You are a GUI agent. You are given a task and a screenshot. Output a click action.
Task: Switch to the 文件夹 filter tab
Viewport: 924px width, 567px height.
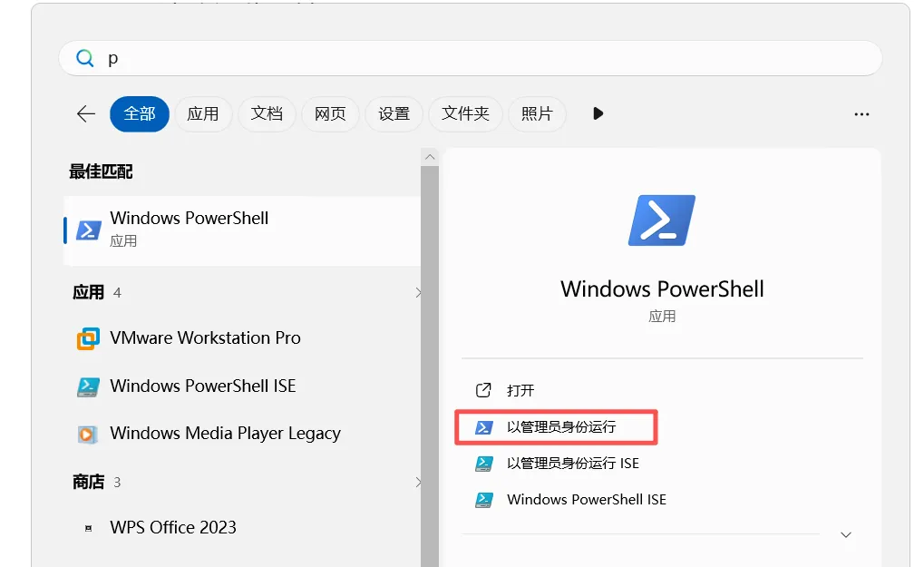[465, 113]
